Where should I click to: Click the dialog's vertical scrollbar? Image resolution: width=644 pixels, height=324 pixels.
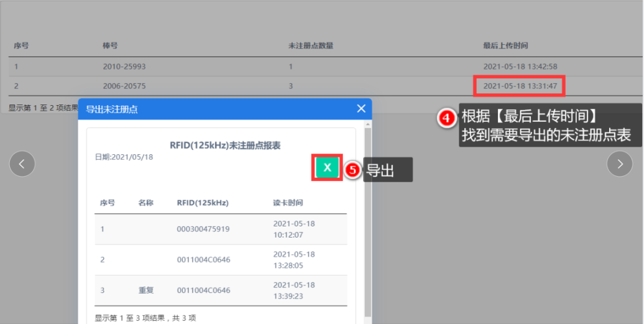367,218
